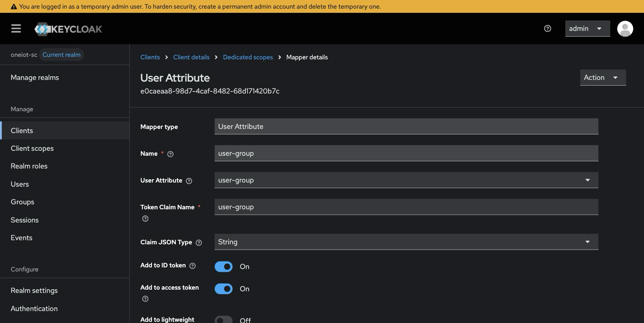Open the User Attribute select dropdown
This screenshot has width=644, height=323.
tap(406, 180)
